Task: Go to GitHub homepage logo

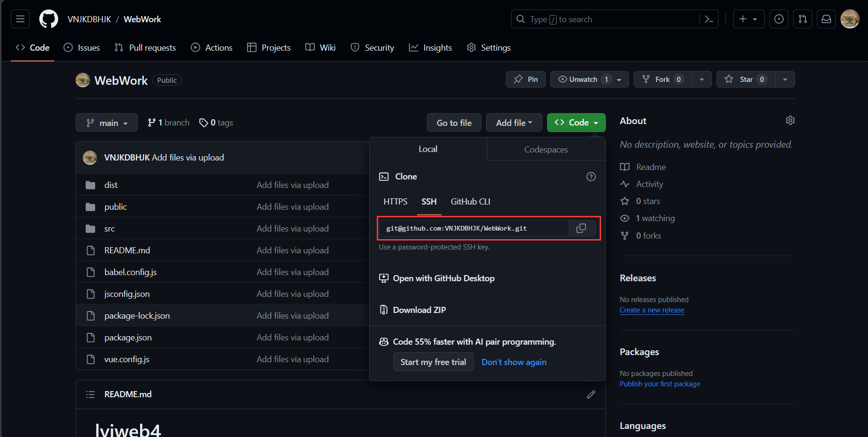Action: pos(49,19)
